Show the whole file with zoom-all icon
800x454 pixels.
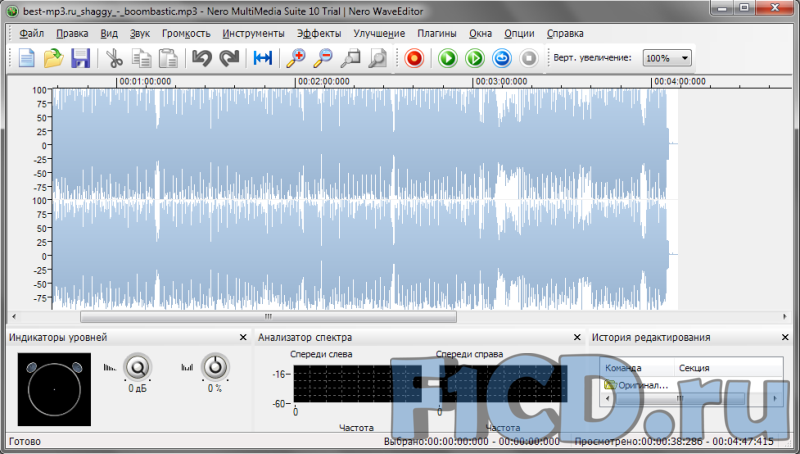(378, 58)
